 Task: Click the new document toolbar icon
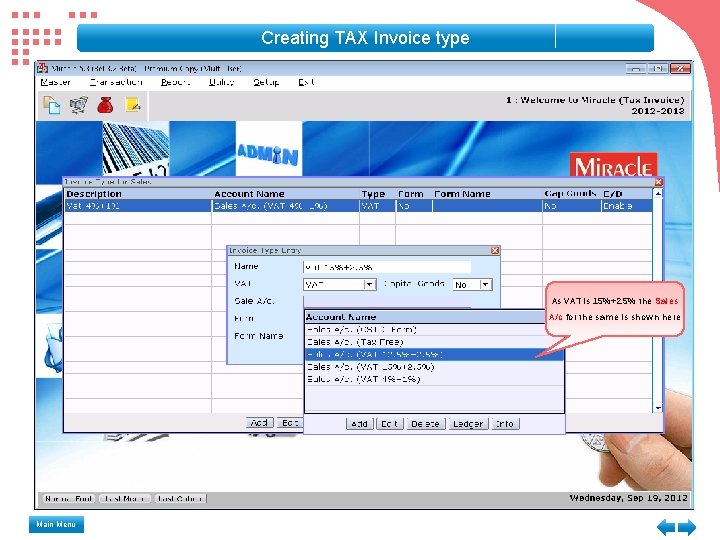point(51,105)
